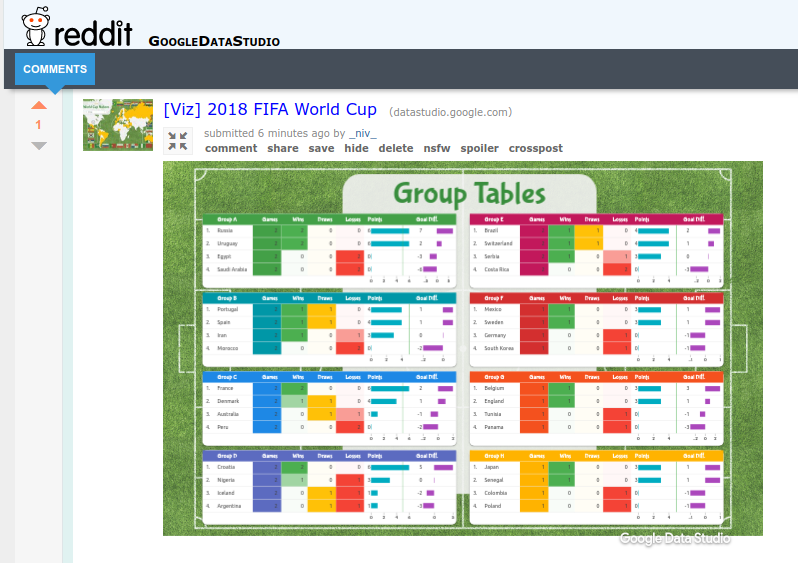Upvote the World Cup post
The image size is (798, 563).
(39, 105)
